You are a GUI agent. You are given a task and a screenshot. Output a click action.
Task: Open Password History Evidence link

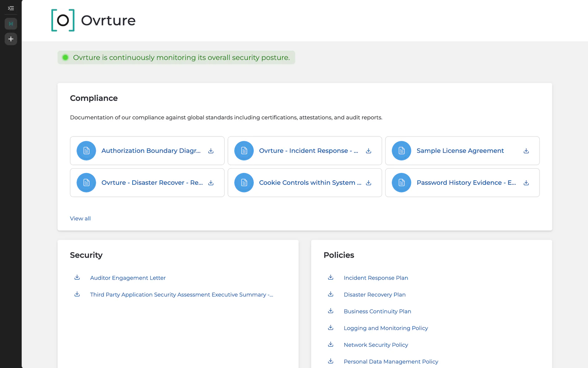click(x=466, y=183)
